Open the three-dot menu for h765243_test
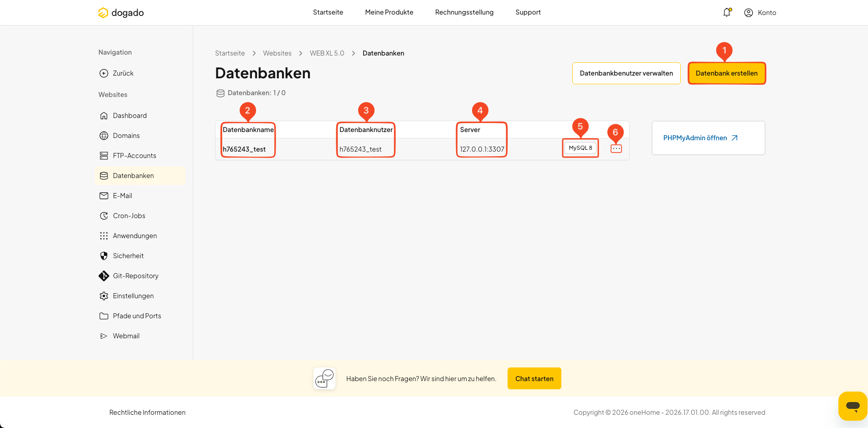Image resolution: width=868 pixels, height=428 pixels. [616, 149]
